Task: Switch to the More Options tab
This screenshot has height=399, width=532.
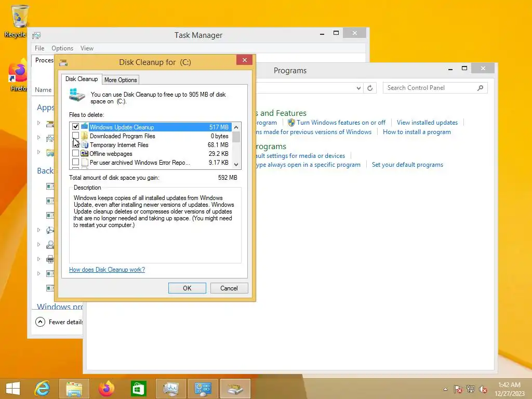Action: click(121, 79)
